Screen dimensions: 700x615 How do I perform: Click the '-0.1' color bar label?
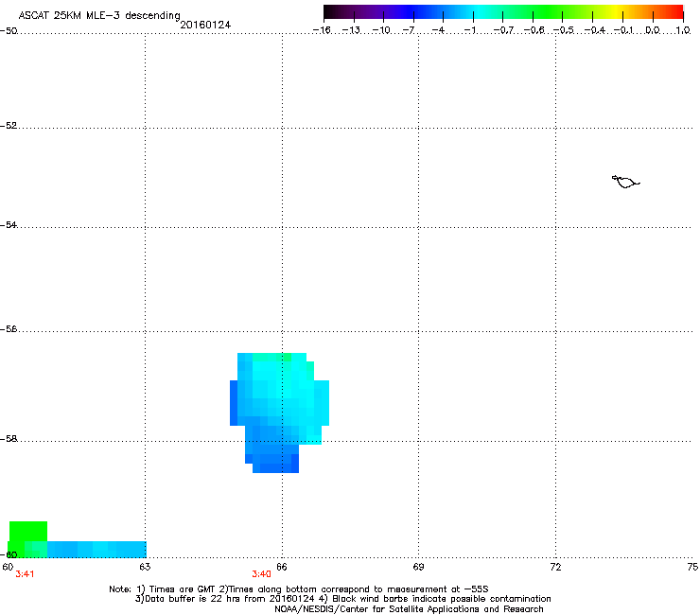(x=623, y=30)
